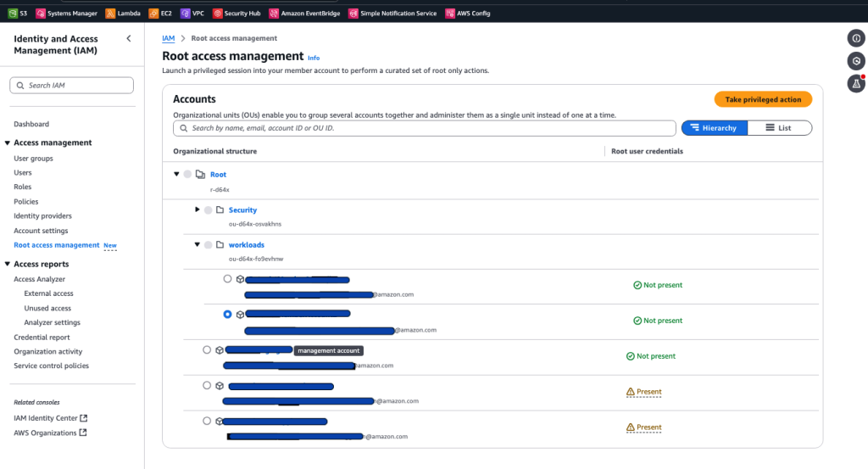
Task: Open Credential report page
Action: [42, 338]
